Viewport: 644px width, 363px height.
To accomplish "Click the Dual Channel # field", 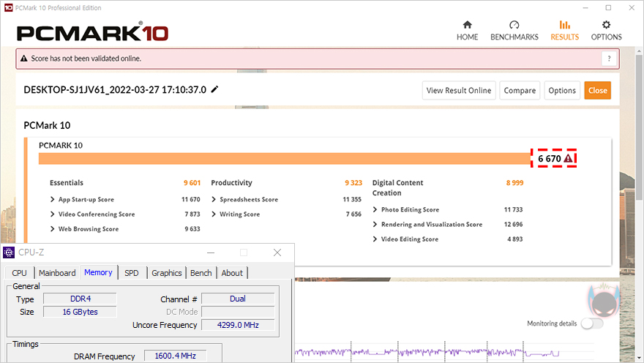I will 238,299.
